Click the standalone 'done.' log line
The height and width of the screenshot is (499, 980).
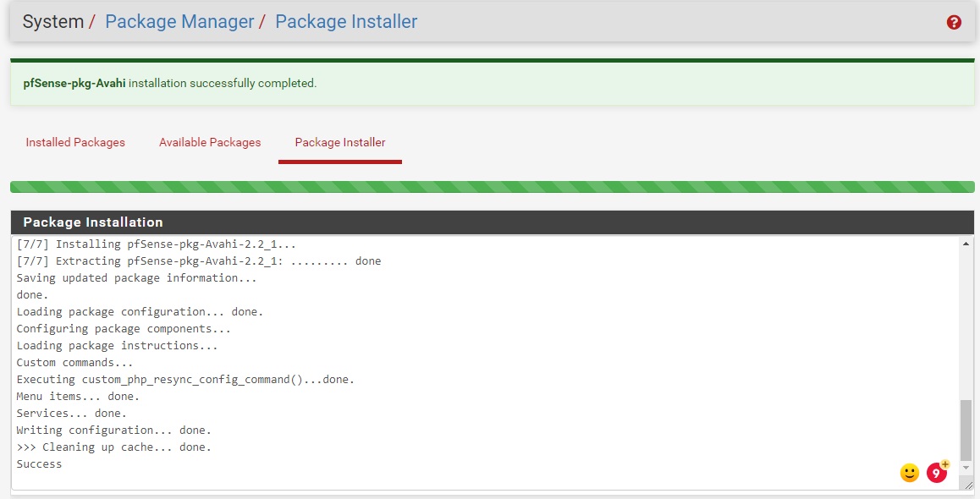tap(32, 295)
